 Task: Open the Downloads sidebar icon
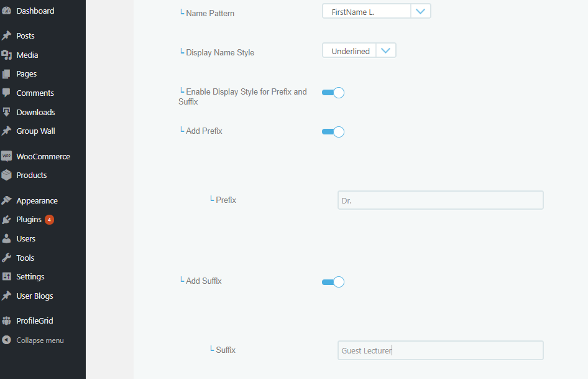tap(9, 112)
